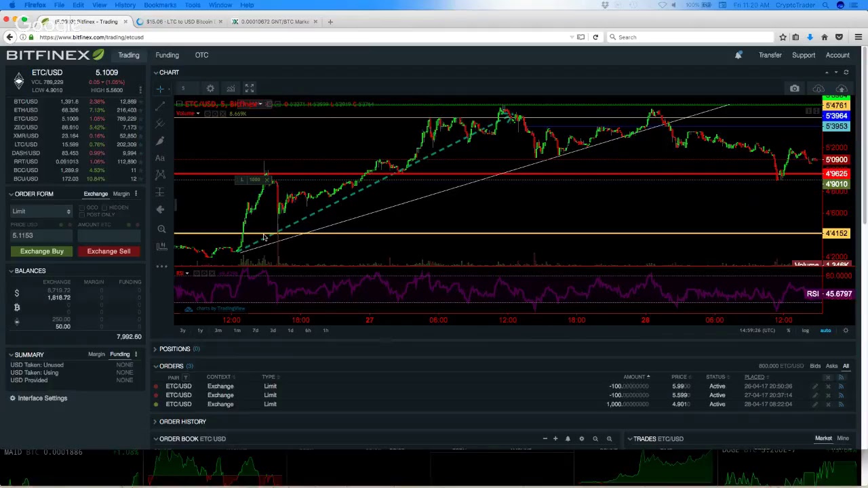Screen dimensions: 868x488
Task: Toggle chart fullscreen mode icon
Action: [x=250, y=89]
